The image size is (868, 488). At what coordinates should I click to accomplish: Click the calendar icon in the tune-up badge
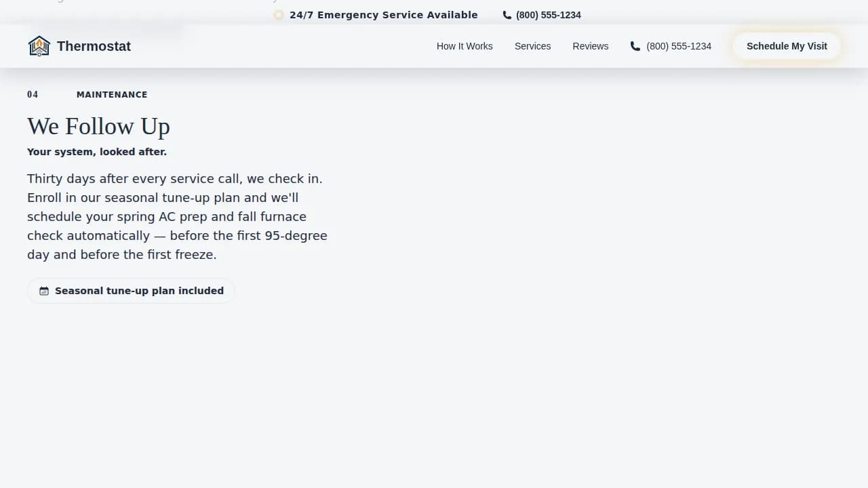(x=44, y=291)
